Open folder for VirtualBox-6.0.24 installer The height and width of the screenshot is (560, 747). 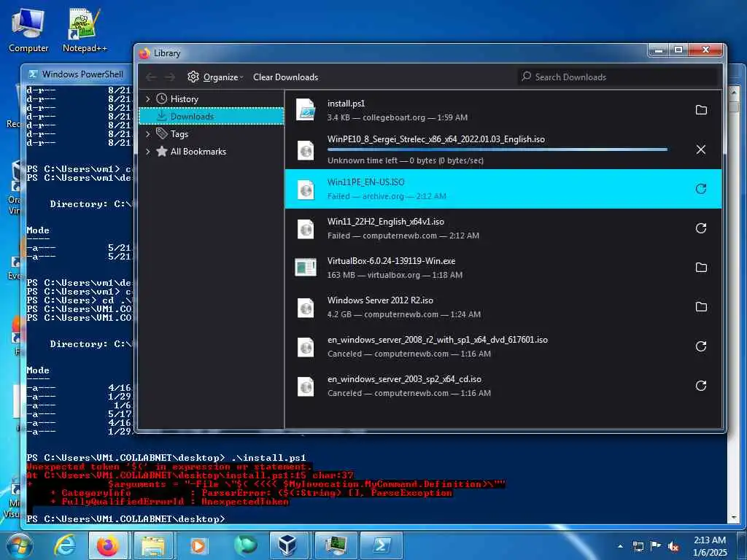(701, 268)
